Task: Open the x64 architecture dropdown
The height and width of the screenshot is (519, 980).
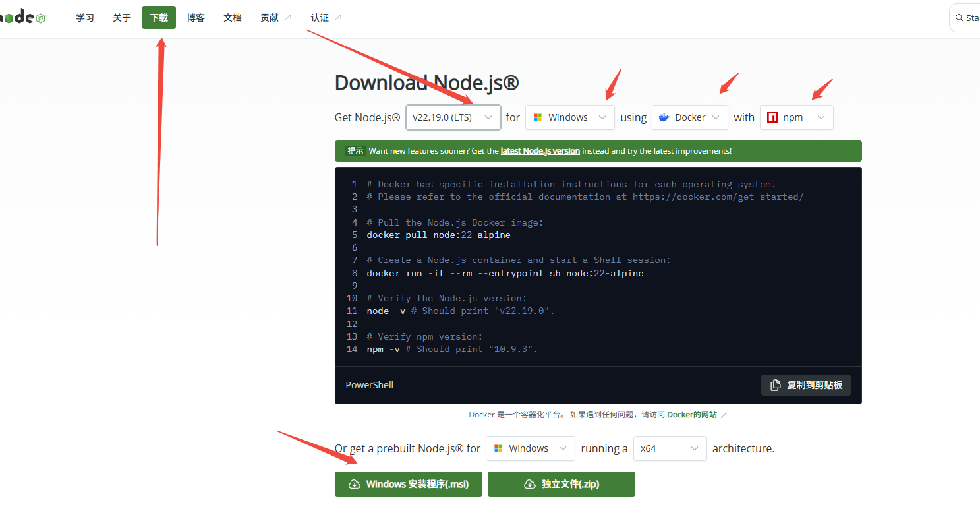Action: click(670, 448)
